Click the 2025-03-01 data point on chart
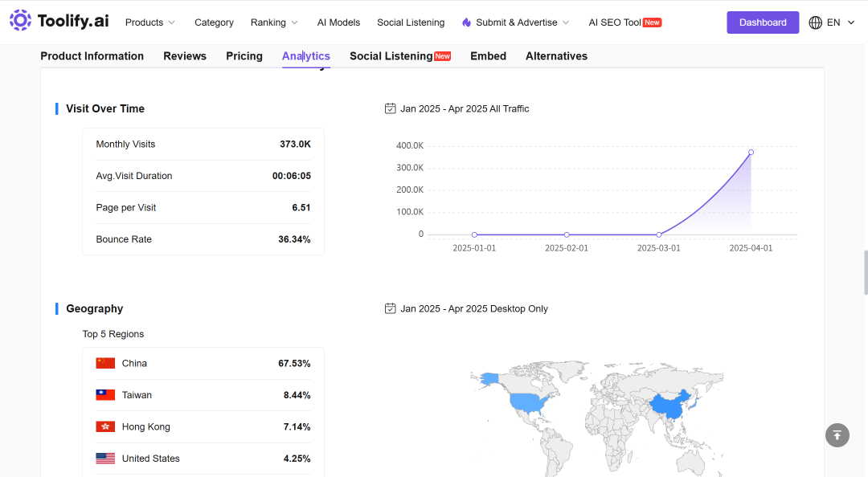This screenshot has height=477, width=868. (659, 234)
